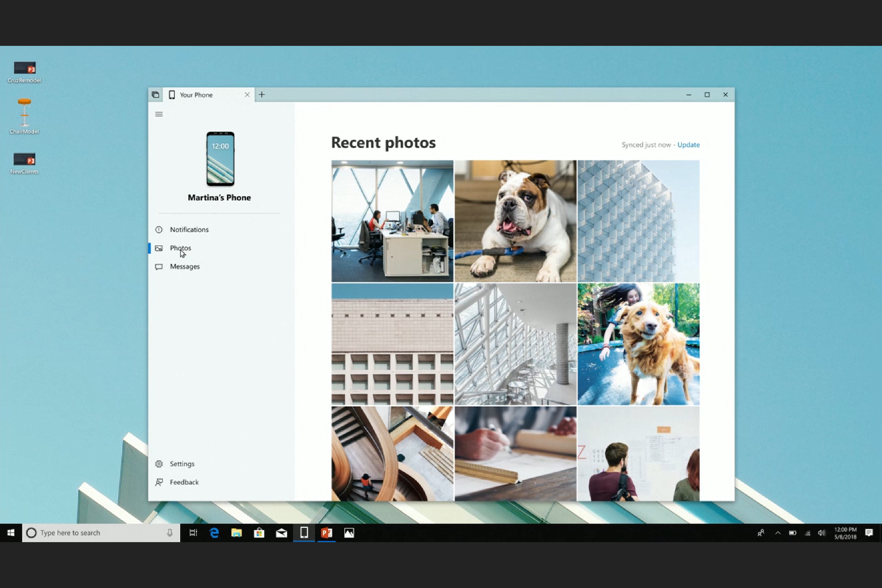Screen dimensions: 882x588
Task: Launch Microsoft Edge from the taskbar
Action: (x=214, y=532)
